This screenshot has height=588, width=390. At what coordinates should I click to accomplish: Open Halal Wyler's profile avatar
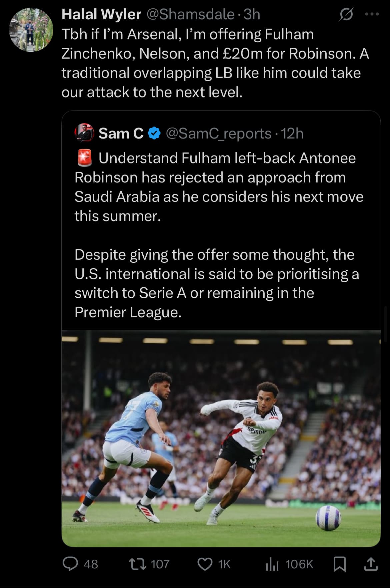[31, 30]
